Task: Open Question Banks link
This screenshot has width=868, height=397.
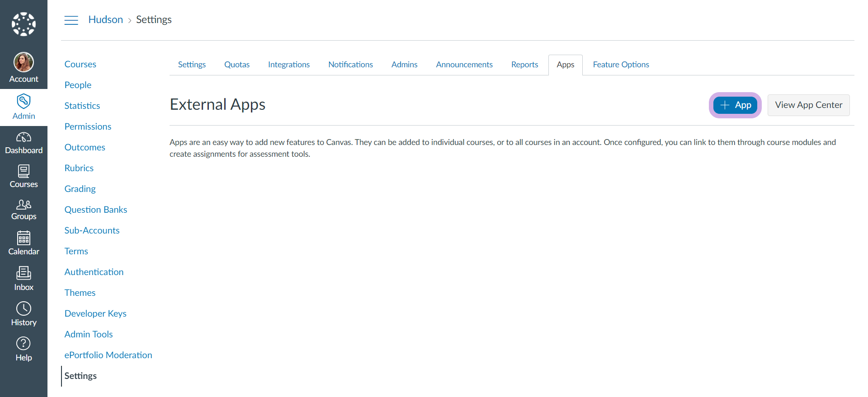Action: (x=95, y=210)
